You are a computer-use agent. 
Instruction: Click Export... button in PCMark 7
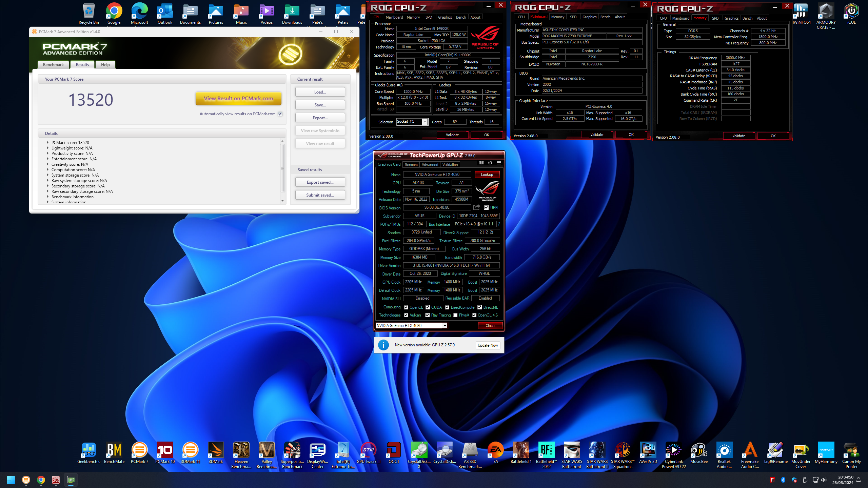click(x=320, y=118)
